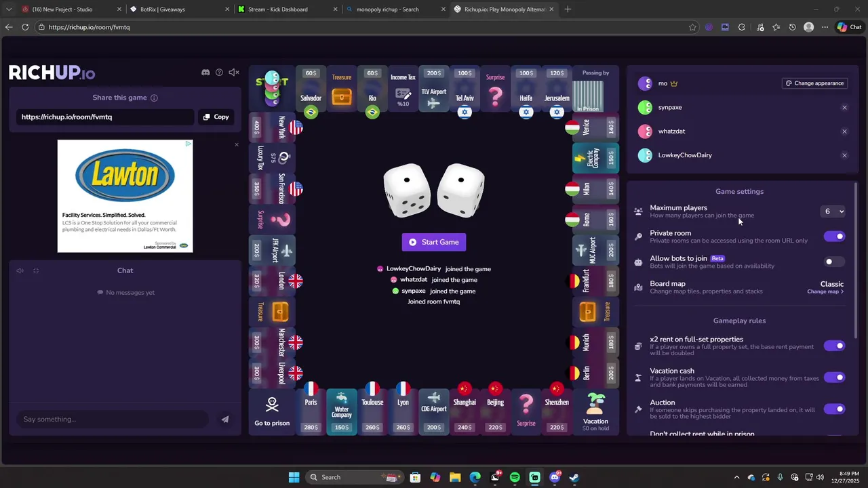Open a new browser tab
The height and width of the screenshot is (488, 868).
(x=568, y=9)
